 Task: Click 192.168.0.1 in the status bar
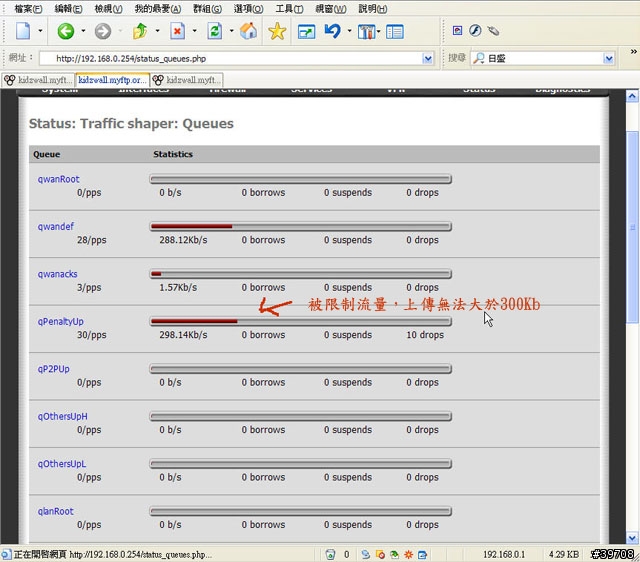(x=504, y=554)
